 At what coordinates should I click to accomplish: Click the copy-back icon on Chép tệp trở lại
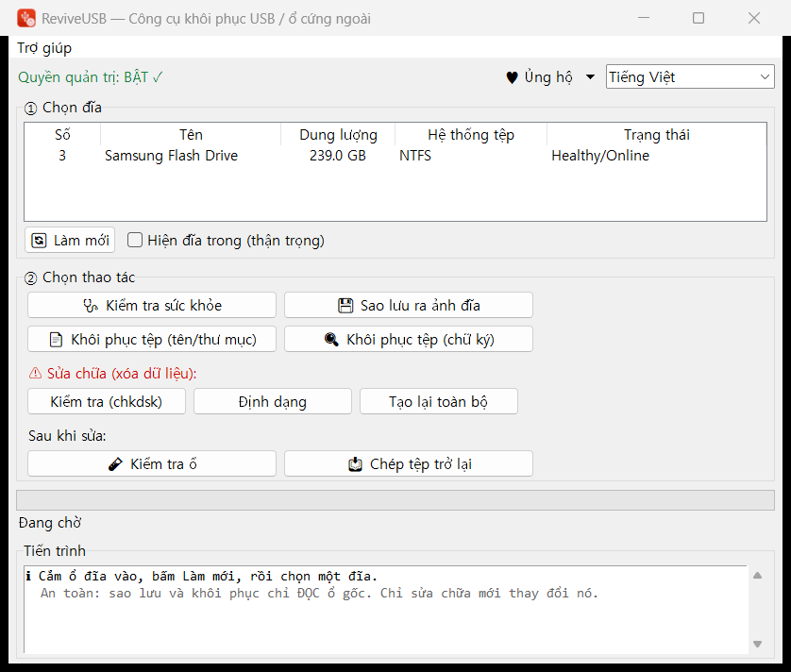click(x=355, y=464)
